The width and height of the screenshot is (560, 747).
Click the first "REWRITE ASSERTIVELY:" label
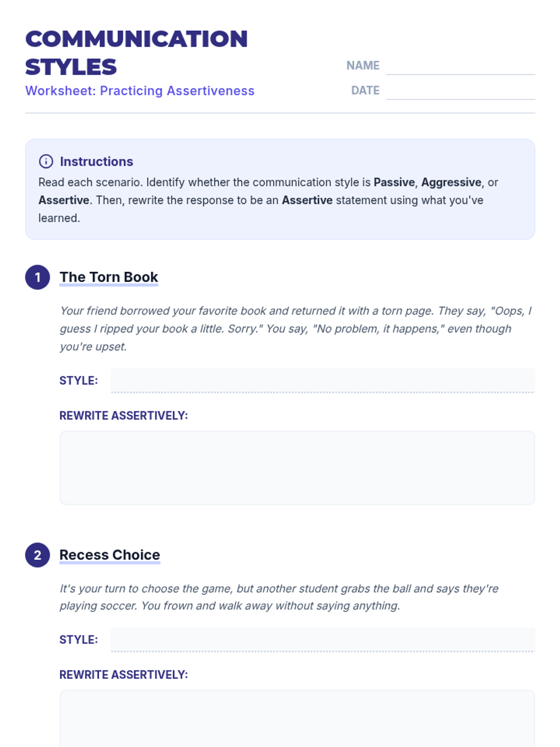tap(123, 416)
